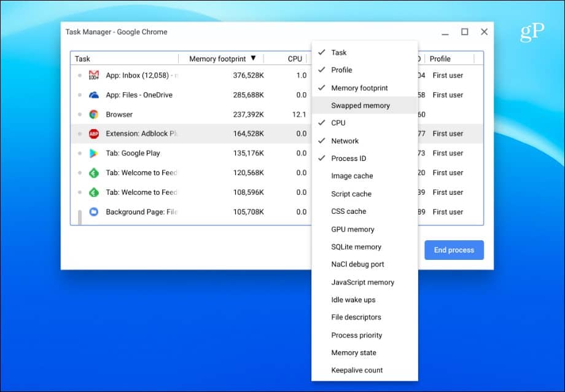Enable the Image cache column
The width and height of the screenshot is (565, 392).
[x=365, y=176]
